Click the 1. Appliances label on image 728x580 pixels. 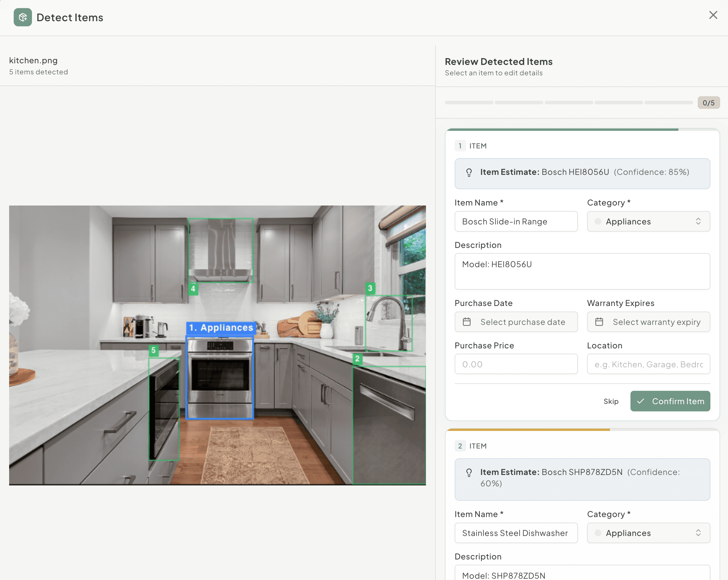coord(221,328)
